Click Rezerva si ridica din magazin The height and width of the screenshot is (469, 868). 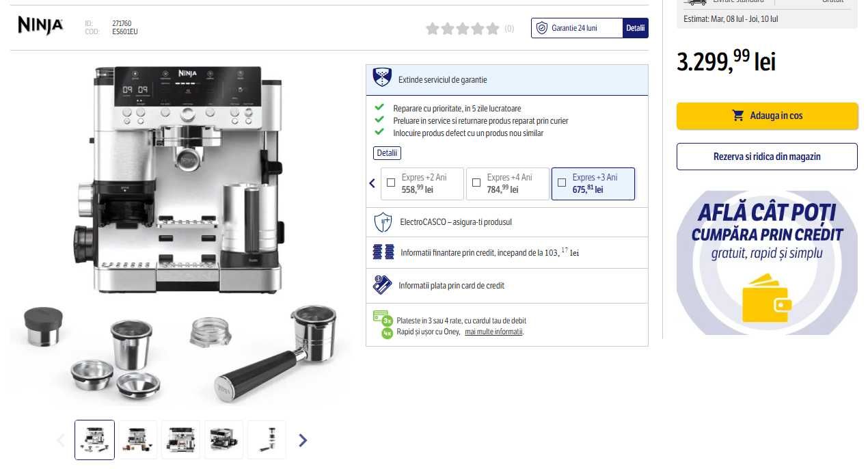pyautogui.click(x=767, y=157)
